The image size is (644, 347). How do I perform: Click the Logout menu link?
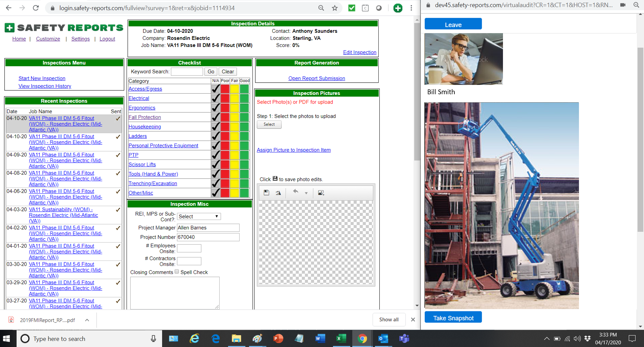(107, 39)
